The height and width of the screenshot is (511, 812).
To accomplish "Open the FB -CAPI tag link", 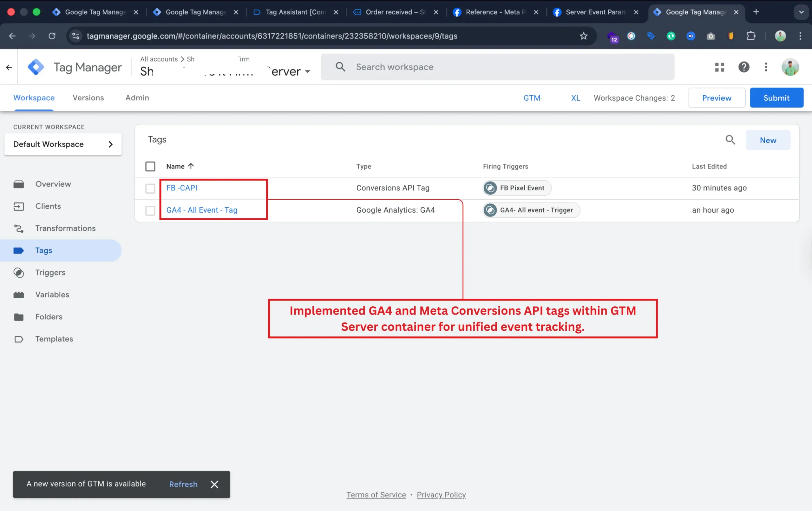I will (181, 188).
